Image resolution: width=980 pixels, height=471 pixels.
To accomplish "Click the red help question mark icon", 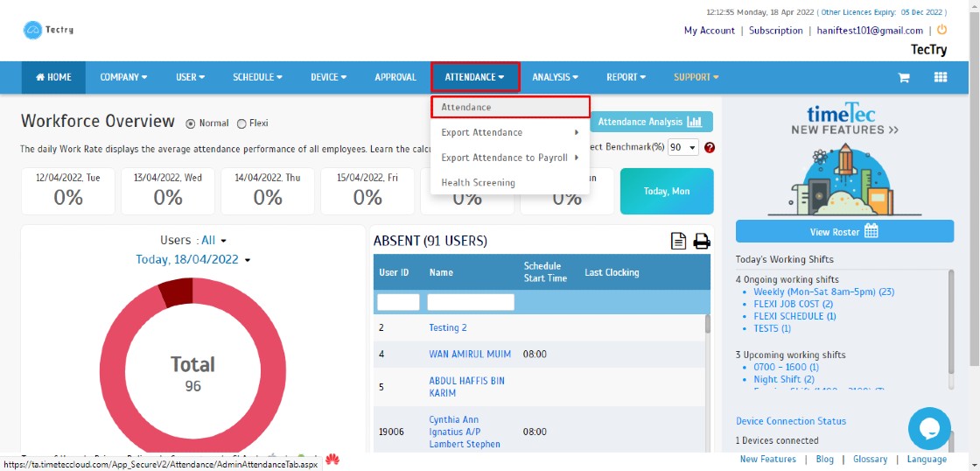I will [x=710, y=148].
